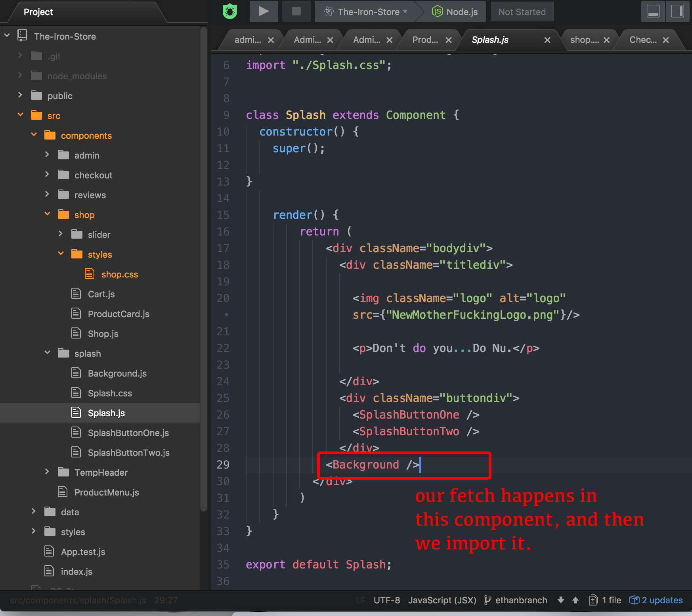Viewport: 692px width, 616px height.
Task: Expand the public folder
Action: click(x=20, y=95)
